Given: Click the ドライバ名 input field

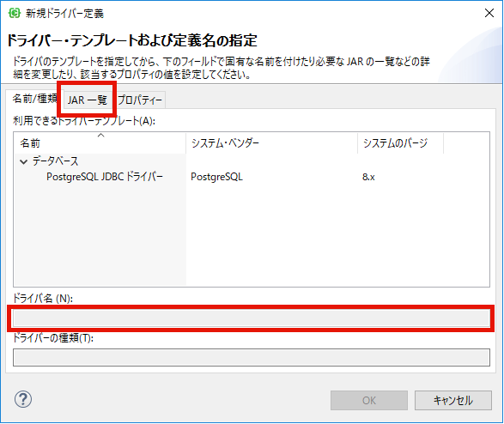Looking at the screenshot, I should click(x=252, y=318).
